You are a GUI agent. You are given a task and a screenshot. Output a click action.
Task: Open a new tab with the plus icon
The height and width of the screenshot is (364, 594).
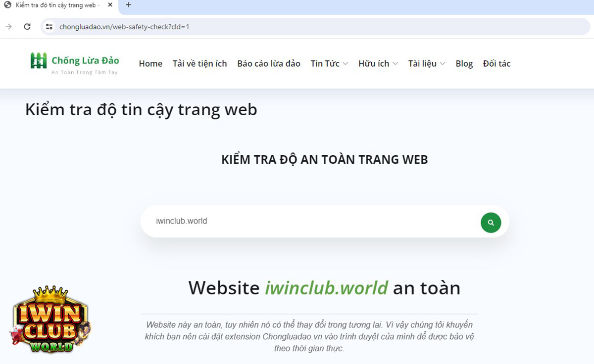point(128,5)
